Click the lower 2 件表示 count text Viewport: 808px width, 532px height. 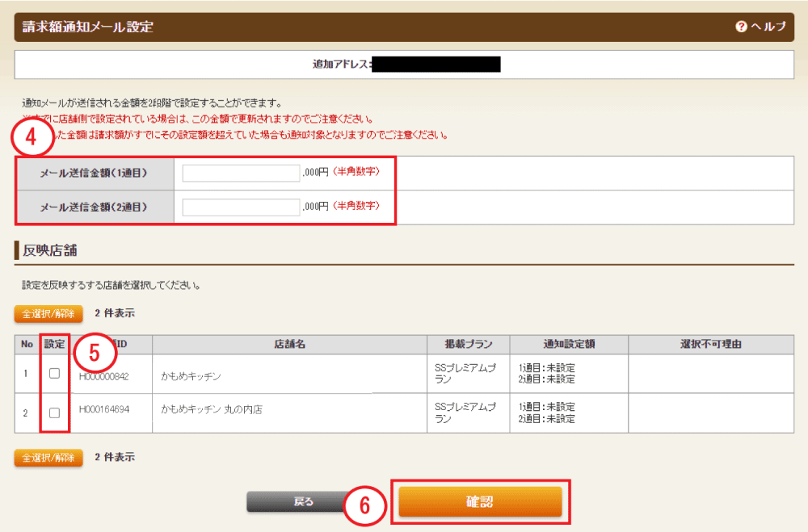click(x=115, y=457)
